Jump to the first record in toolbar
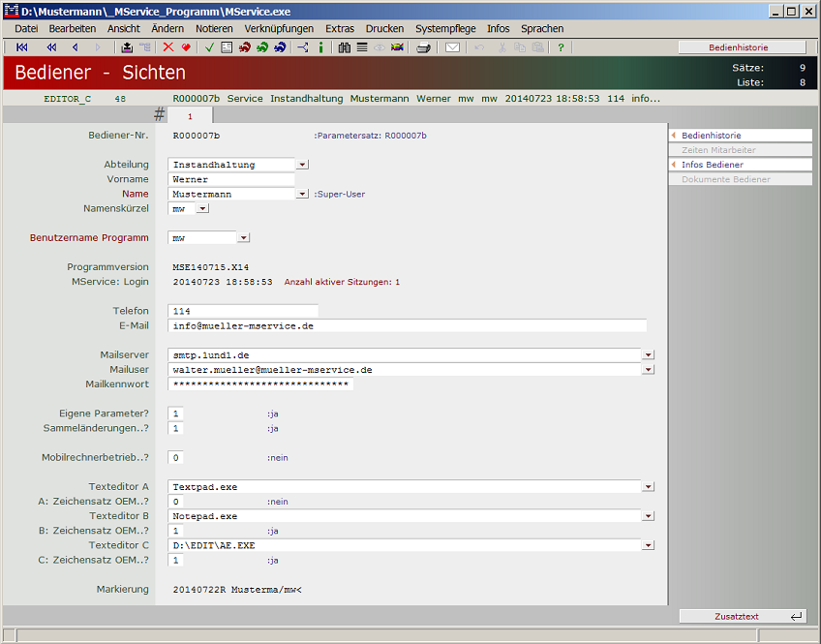 22,47
